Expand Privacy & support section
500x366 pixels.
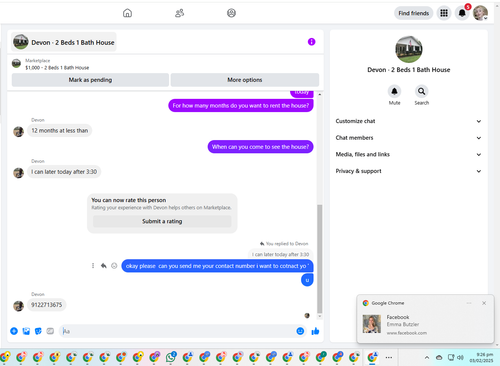[x=408, y=171]
